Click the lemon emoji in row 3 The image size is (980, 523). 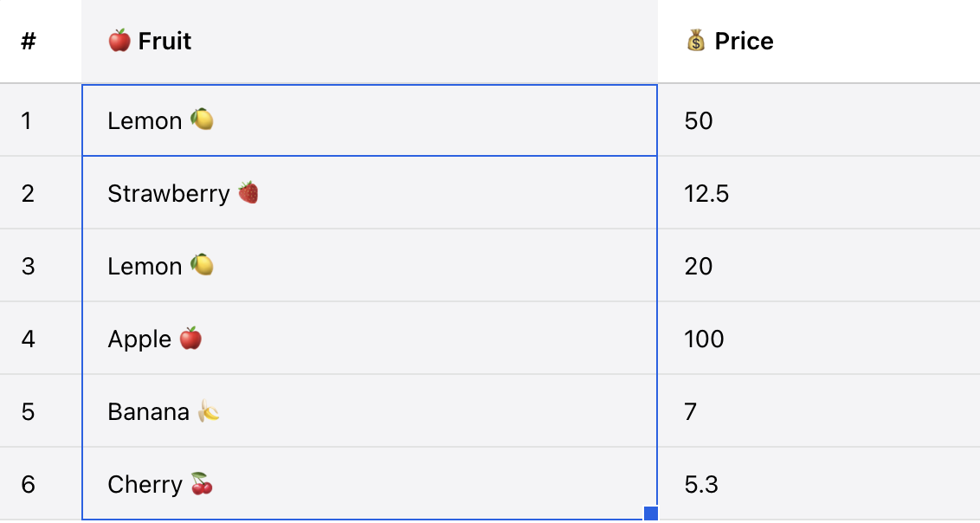pos(201,266)
